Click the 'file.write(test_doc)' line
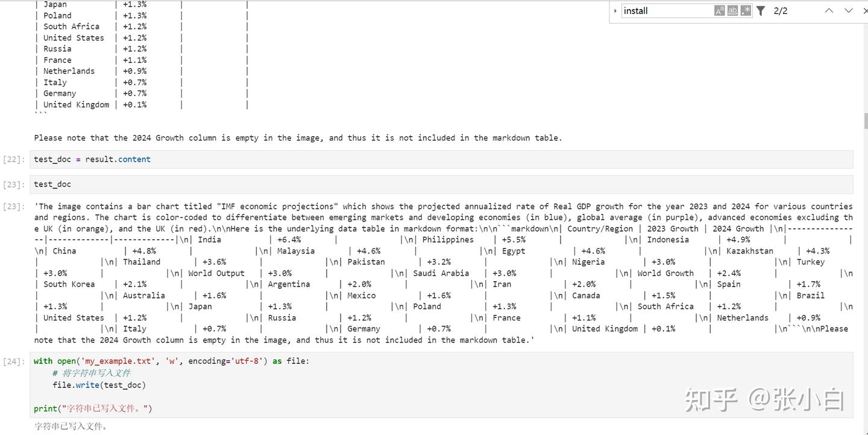 [99, 385]
